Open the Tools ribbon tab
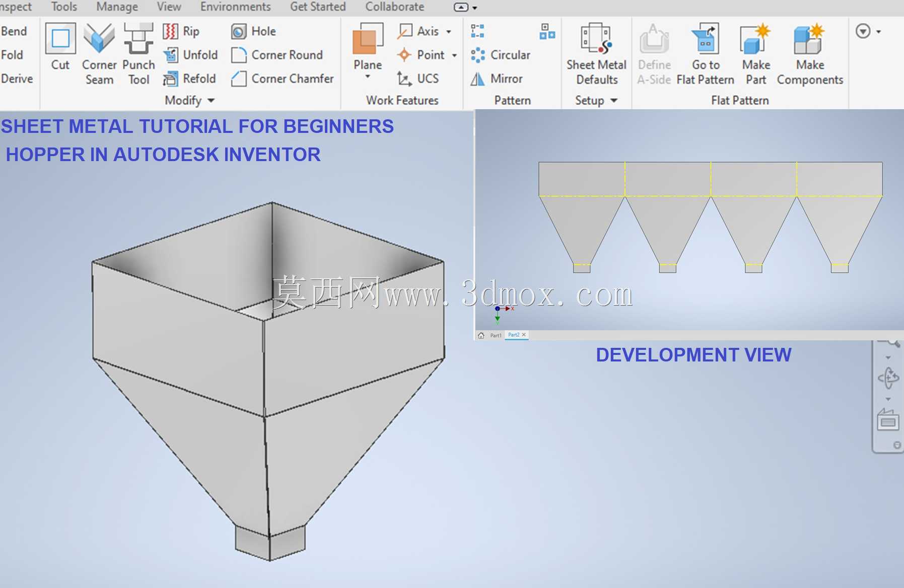The image size is (904, 588). (64, 7)
